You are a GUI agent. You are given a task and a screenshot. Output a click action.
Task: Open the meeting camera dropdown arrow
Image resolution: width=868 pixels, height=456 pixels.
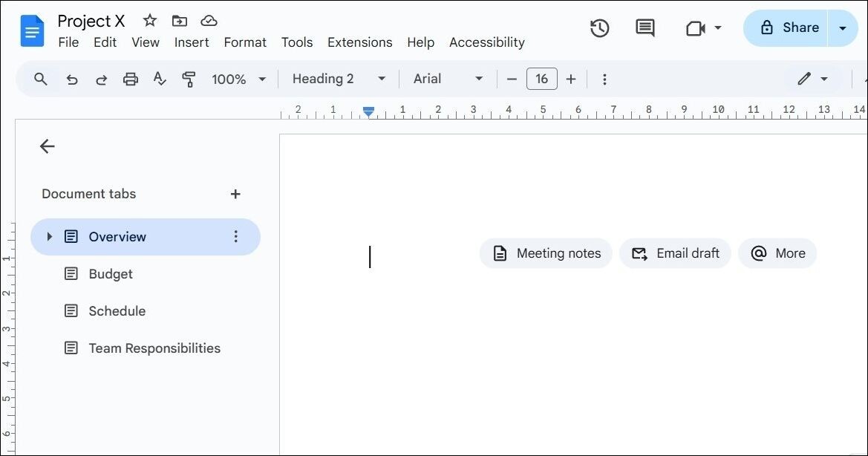(718, 27)
